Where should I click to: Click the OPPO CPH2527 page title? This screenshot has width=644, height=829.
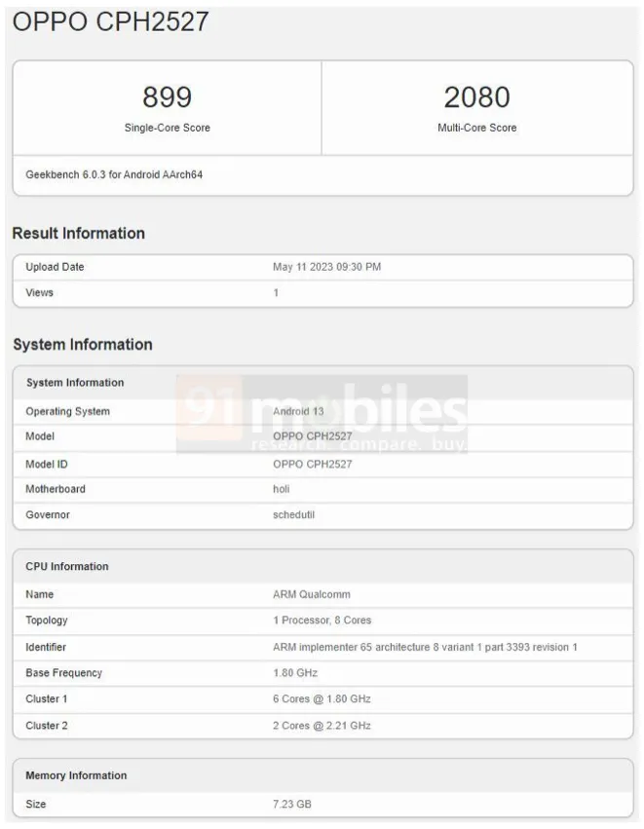111,21
